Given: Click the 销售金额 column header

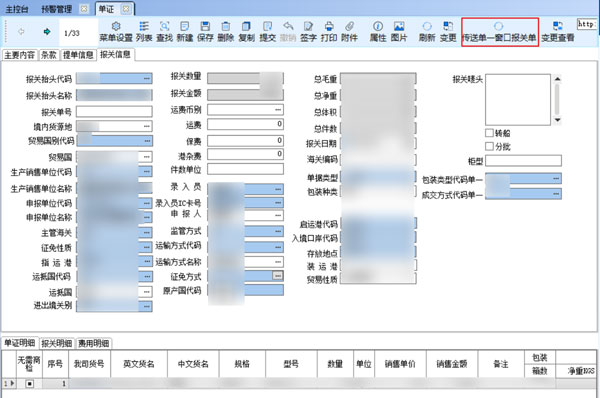Looking at the screenshot, I should point(452,364).
